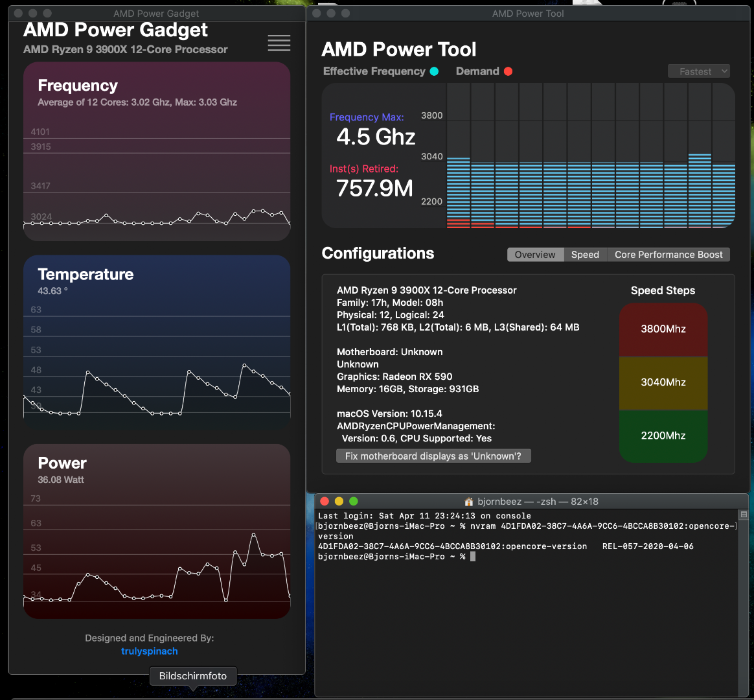Click 'Memory: 16GB, Storage: 931GB' line
754x700 pixels.
coord(408,389)
